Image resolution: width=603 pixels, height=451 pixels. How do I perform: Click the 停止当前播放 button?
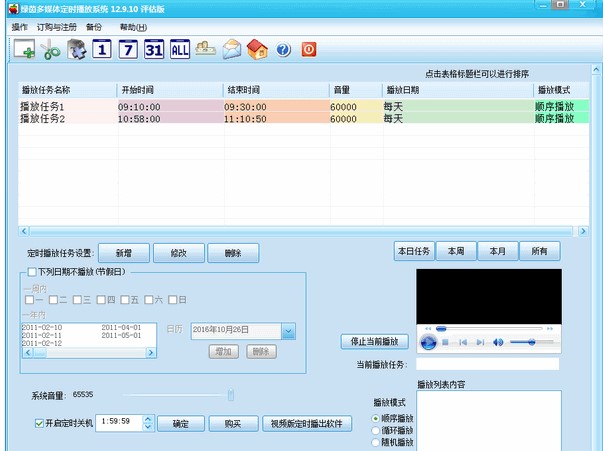pos(375,341)
